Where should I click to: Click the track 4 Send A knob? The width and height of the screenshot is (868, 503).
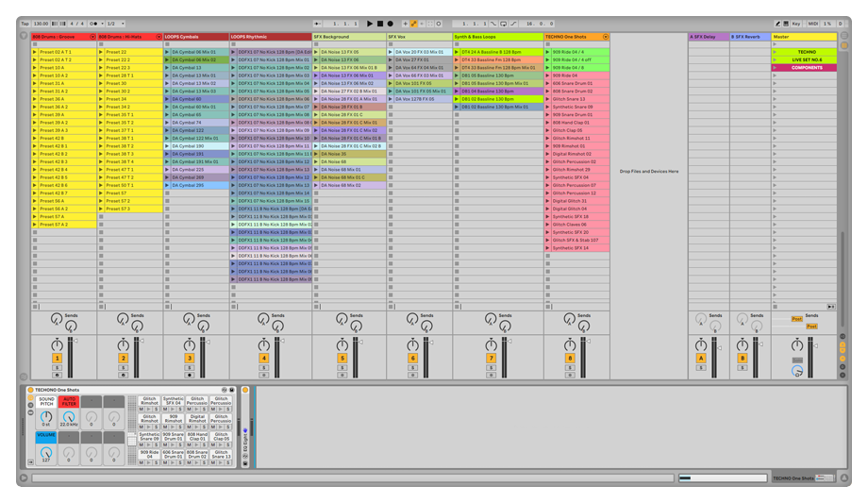point(263,319)
